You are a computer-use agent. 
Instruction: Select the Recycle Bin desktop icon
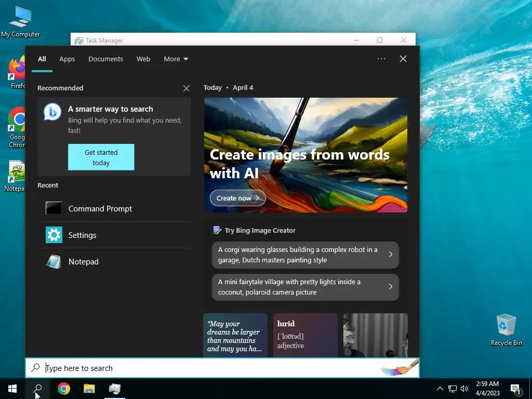(x=506, y=330)
